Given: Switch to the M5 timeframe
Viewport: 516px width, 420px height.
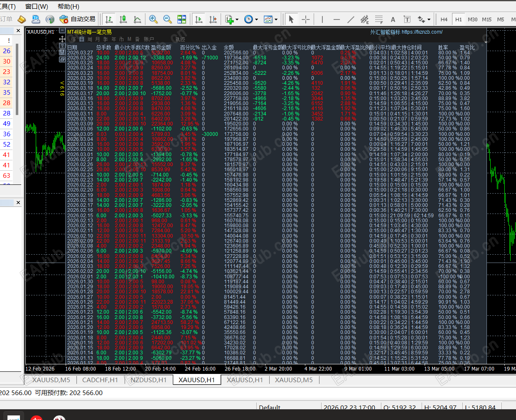Looking at the screenshot, I should (501, 20).
